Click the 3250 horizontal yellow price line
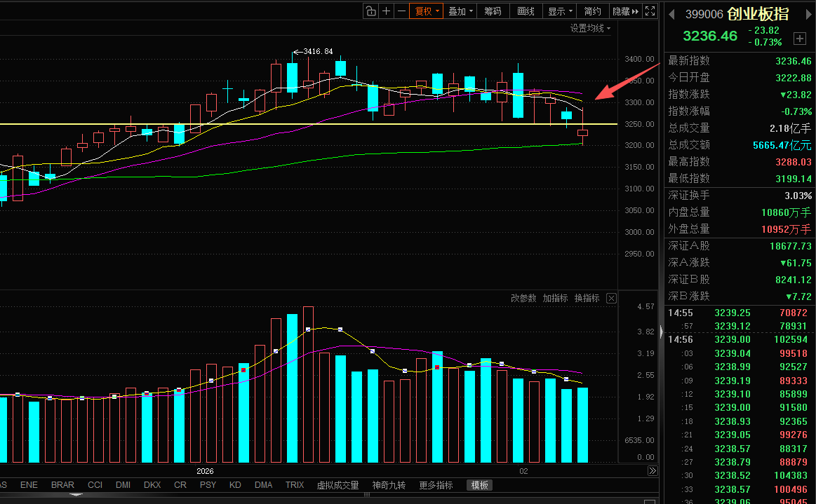Viewport: 816px width, 504px height. [309, 124]
